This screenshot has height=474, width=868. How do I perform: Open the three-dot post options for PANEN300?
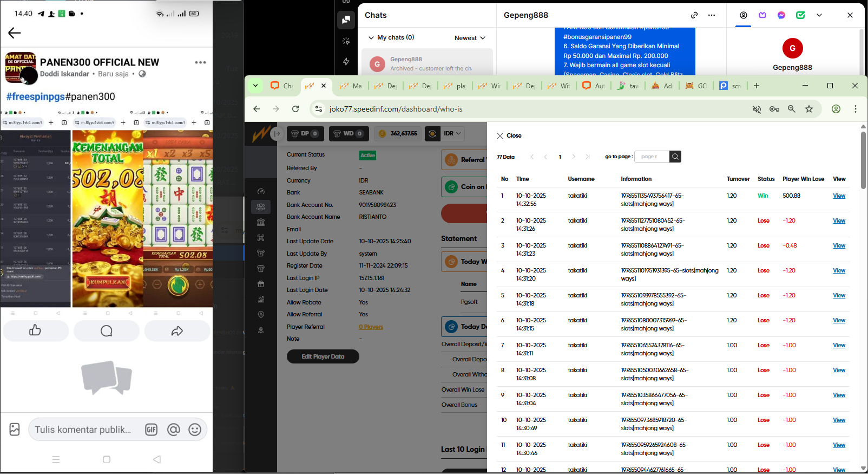[x=200, y=62]
